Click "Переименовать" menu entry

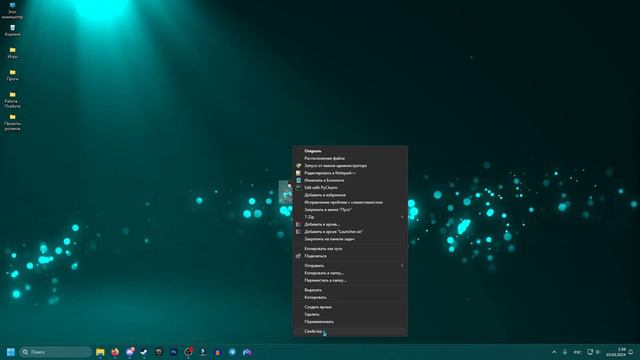(x=350, y=322)
